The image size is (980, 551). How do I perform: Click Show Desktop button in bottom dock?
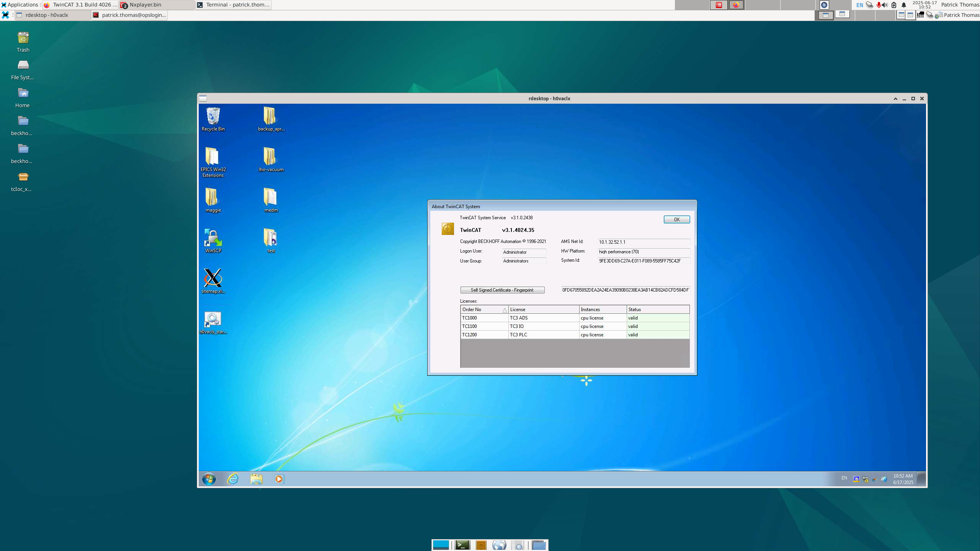(x=441, y=545)
